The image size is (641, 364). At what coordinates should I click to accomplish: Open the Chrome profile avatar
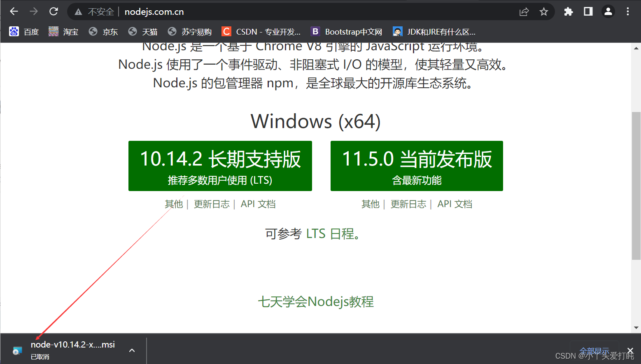608,12
